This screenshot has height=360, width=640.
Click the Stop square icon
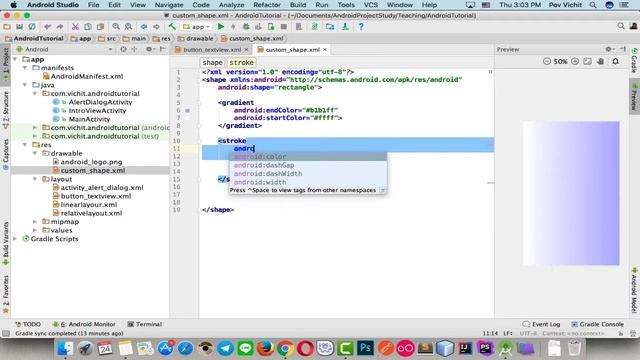pos(284,27)
